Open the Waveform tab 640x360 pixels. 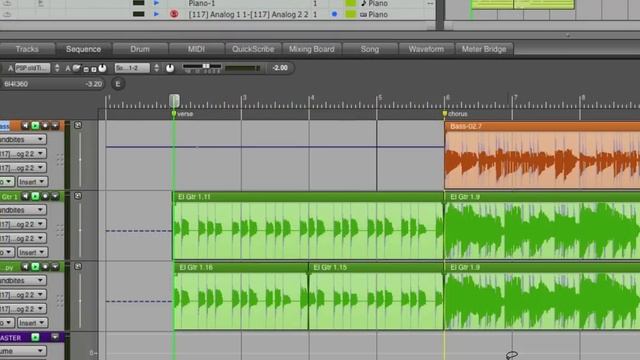(x=426, y=49)
